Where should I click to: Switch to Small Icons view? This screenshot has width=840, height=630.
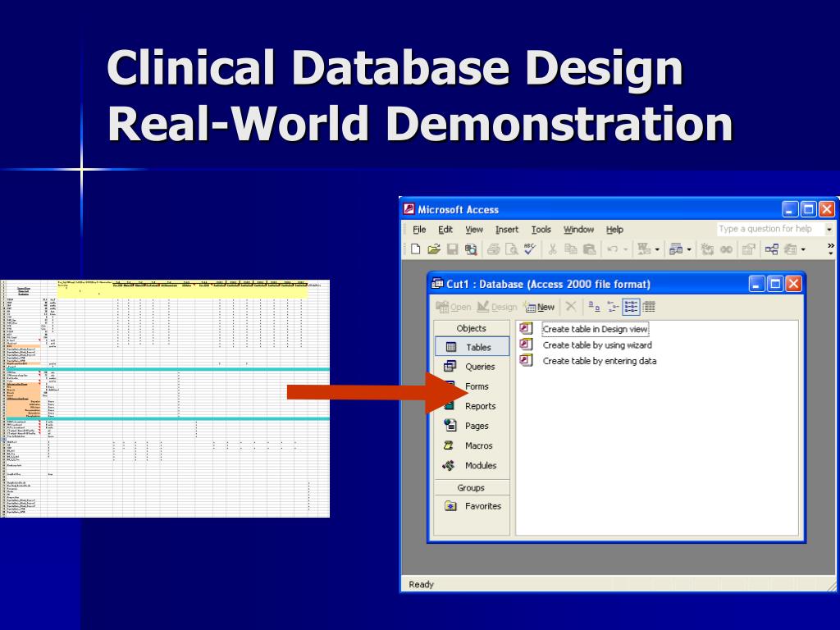point(613,307)
